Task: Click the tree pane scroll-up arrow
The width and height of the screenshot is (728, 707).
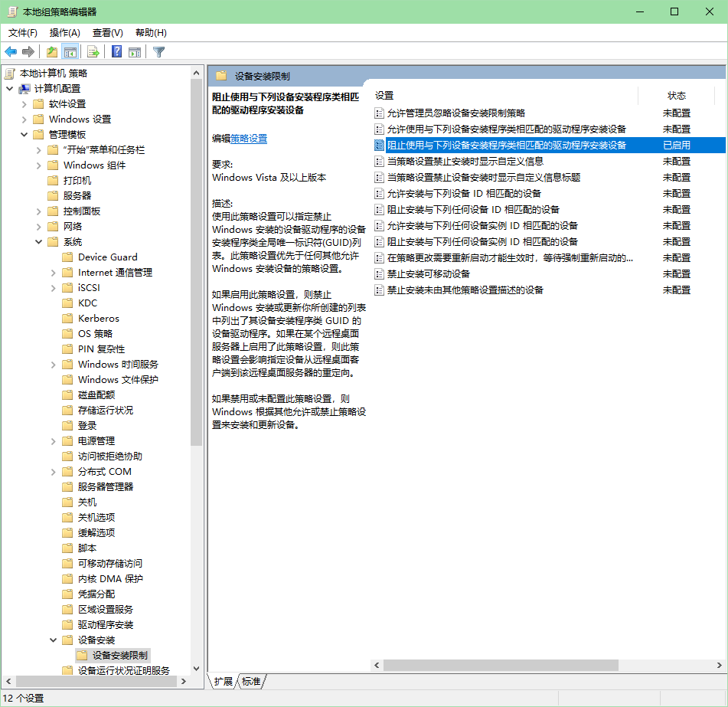Action: coord(197,74)
